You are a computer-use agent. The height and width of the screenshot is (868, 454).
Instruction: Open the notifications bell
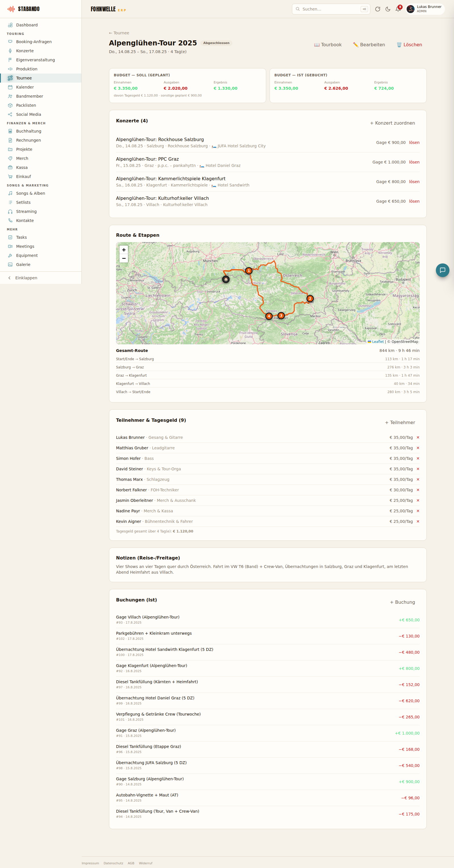pyautogui.click(x=398, y=9)
